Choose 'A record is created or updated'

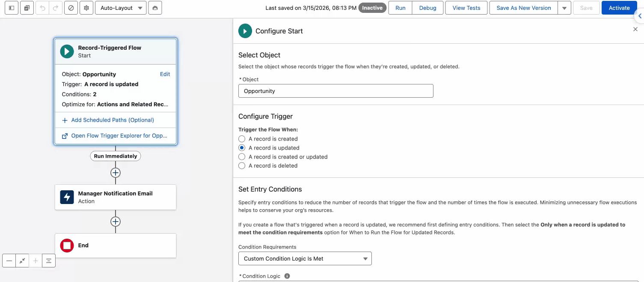coord(242,157)
